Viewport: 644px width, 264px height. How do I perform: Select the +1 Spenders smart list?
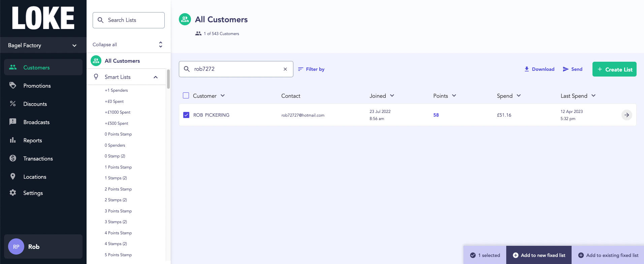coord(116,90)
